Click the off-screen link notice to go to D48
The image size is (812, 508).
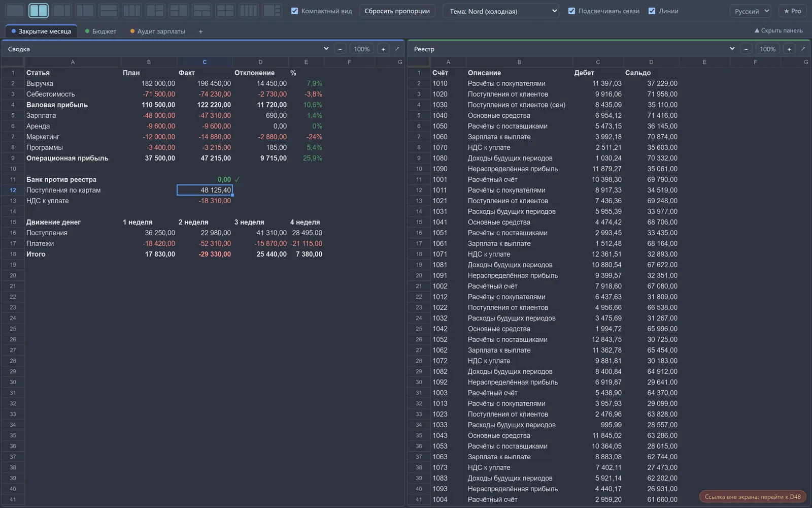click(x=753, y=497)
